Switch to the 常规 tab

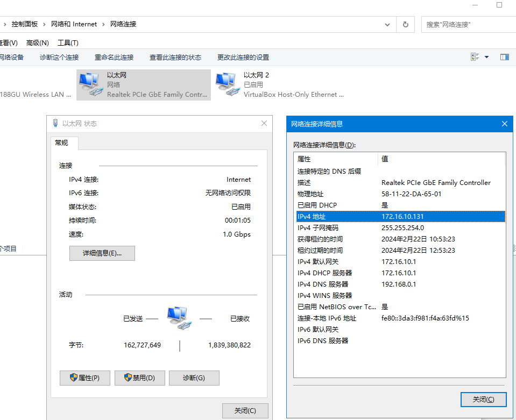click(62, 143)
